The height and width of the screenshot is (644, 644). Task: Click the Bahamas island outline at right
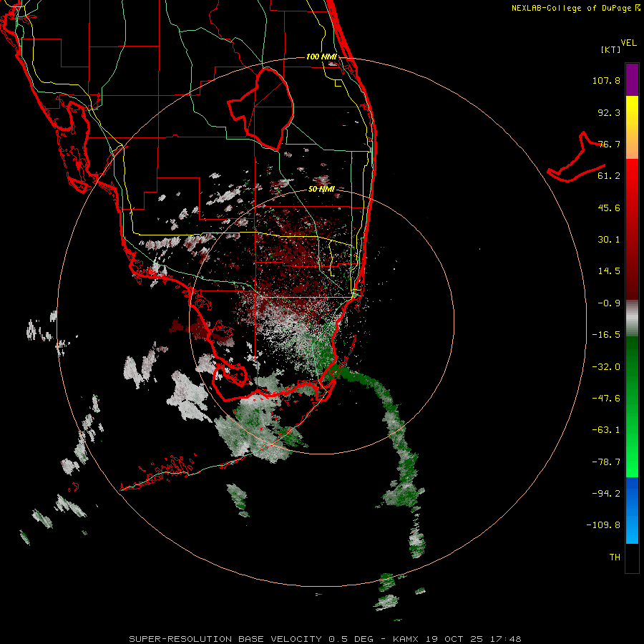pos(576,158)
